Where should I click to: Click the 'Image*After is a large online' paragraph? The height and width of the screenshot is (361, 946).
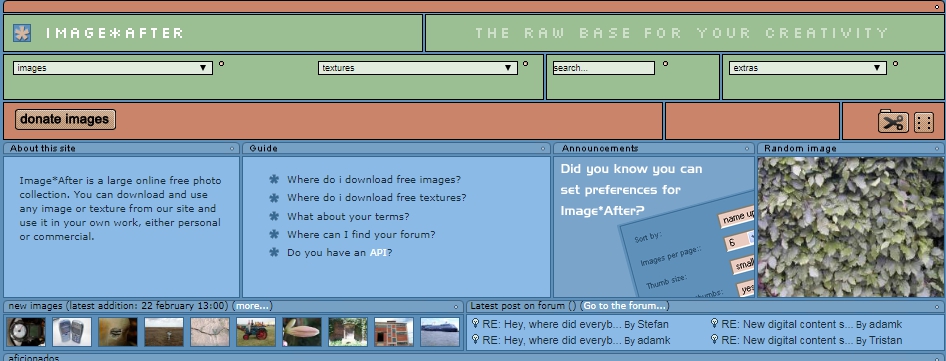point(120,208)
